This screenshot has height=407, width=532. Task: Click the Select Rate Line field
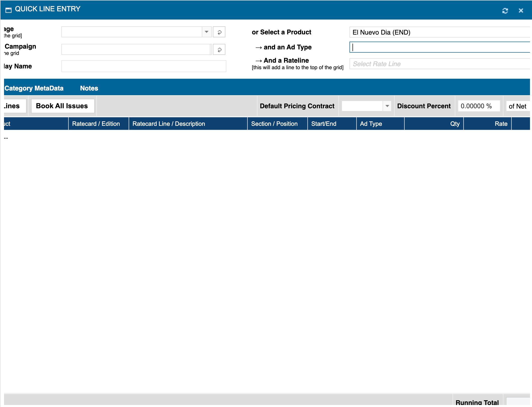click(x=439, y=64)
